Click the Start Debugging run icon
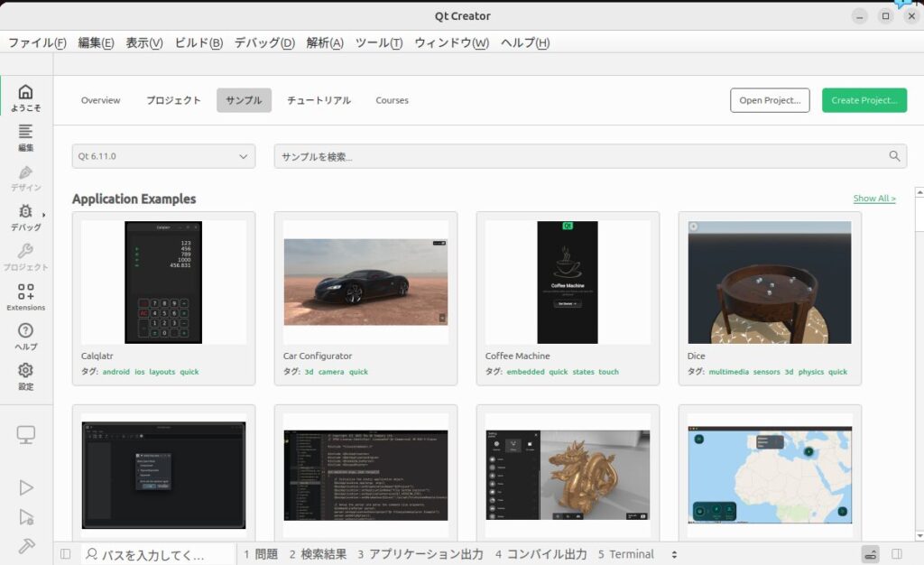924x565 pixels. [26, 517]
